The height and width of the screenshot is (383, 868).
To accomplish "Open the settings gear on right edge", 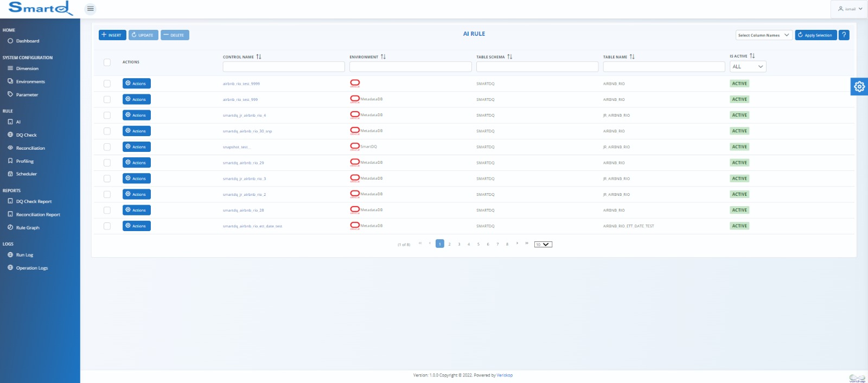I will [x=859, y=86].
